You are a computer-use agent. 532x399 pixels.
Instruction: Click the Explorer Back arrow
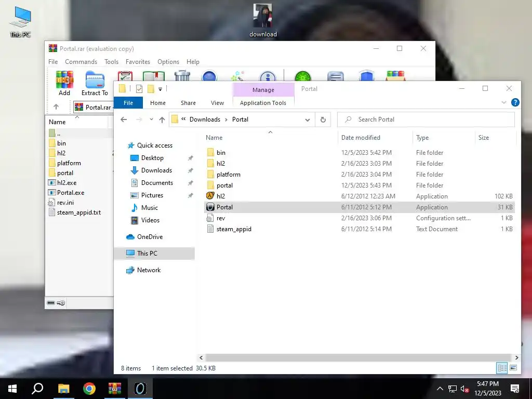coord(124,119)
